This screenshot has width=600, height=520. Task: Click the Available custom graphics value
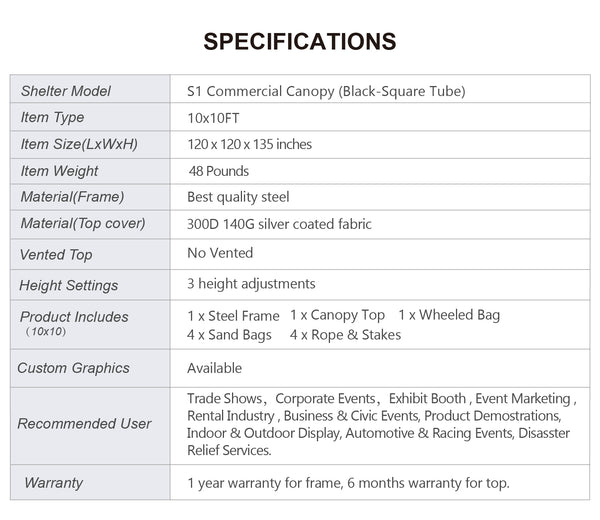(214, 368)
